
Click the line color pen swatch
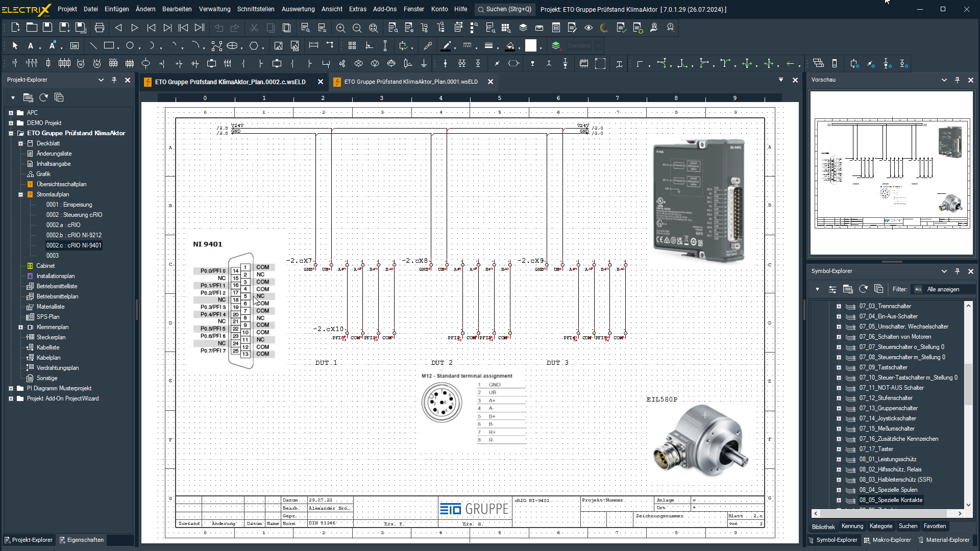446,45
